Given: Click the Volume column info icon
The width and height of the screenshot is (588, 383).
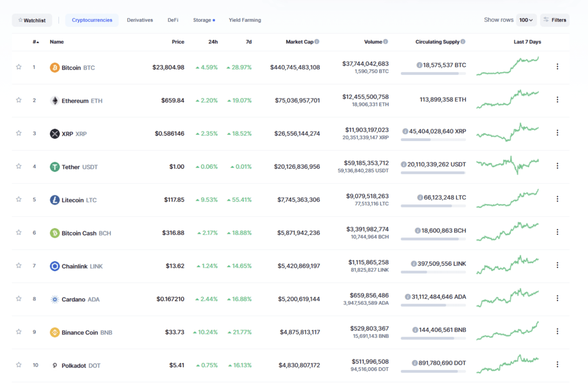Looking at the screenshot, I should point(385,42).
